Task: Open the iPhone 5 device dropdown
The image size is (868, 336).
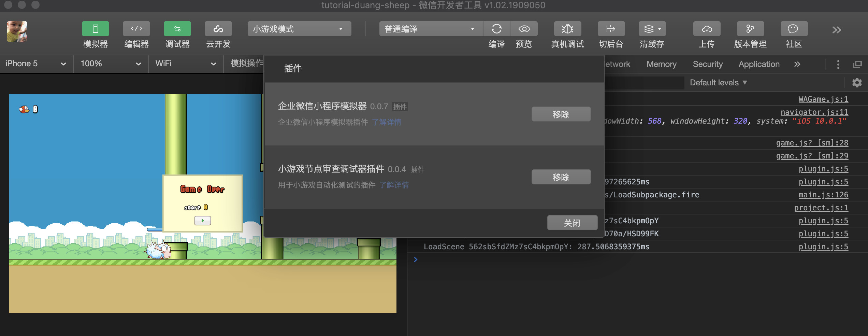Action: (36, 64)
